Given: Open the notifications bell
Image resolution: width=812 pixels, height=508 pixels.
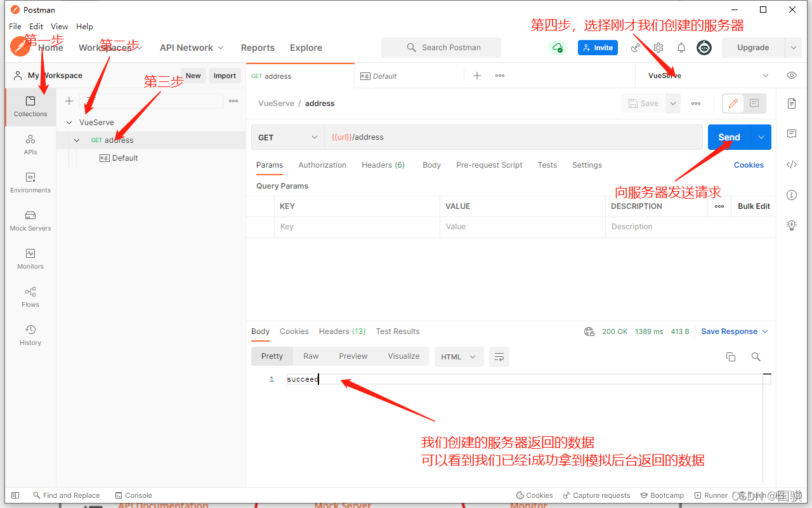Looking at the screenshot, I should (x=681, y=48).
